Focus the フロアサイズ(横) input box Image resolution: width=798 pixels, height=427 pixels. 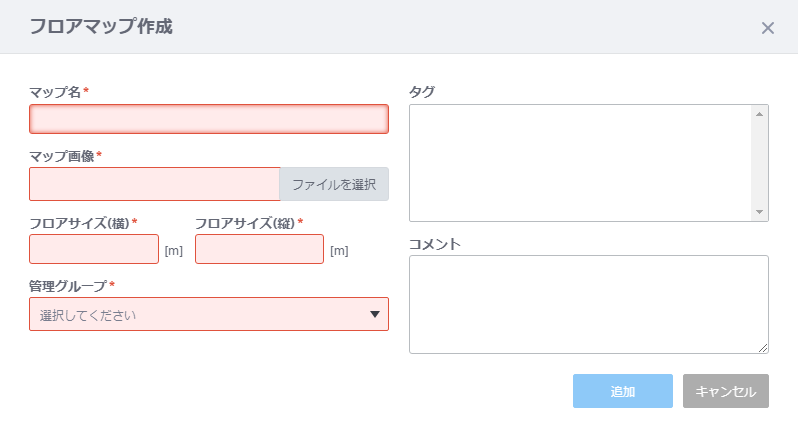(x=94, y=249)
